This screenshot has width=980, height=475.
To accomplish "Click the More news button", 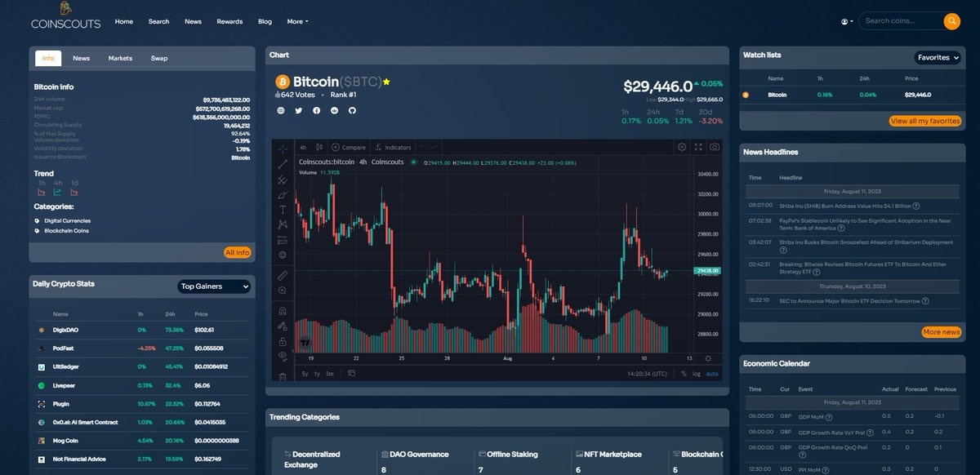I will [941, 332].
